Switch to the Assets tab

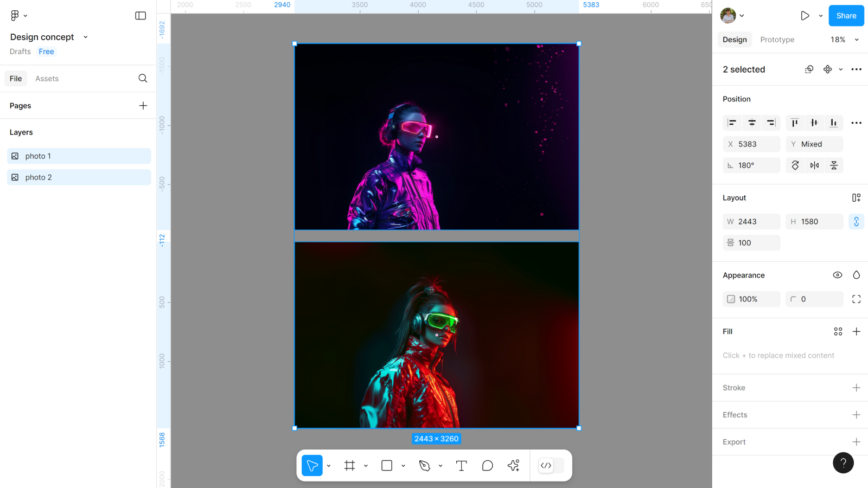click(47, 79)
